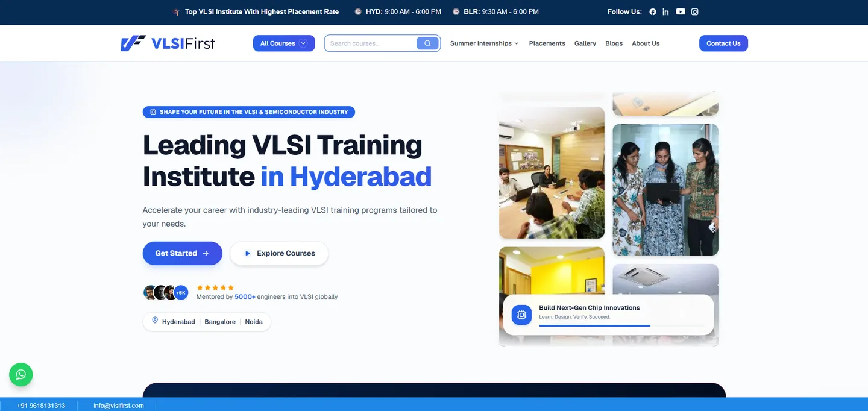This screenshot has width=868, height=411.
Task: Click the BLR clock icon
Action: click(x=456, y=11)
